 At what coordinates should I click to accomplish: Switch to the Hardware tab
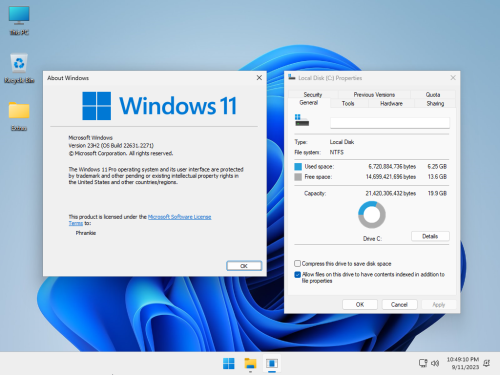391,103
